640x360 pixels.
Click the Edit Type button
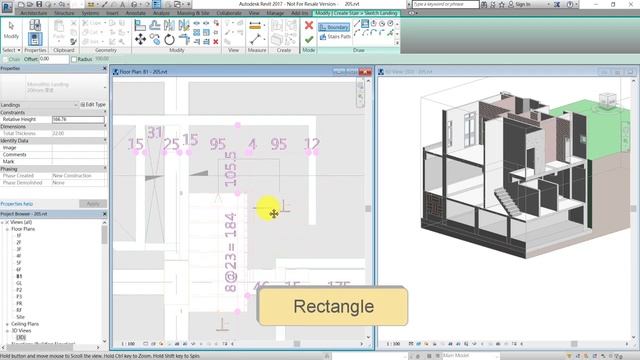tap(93, 105)
